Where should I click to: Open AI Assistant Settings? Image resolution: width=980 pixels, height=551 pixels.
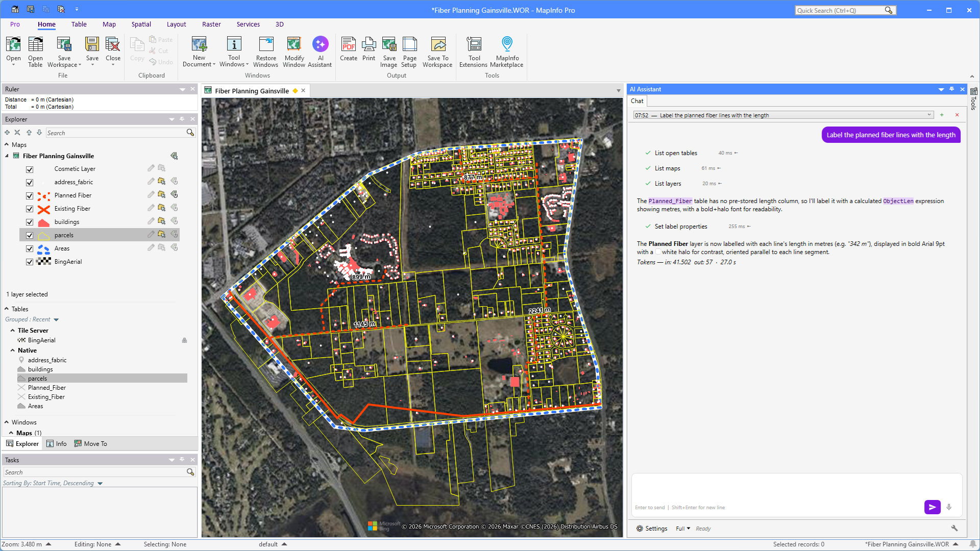(x=652, y=529)
